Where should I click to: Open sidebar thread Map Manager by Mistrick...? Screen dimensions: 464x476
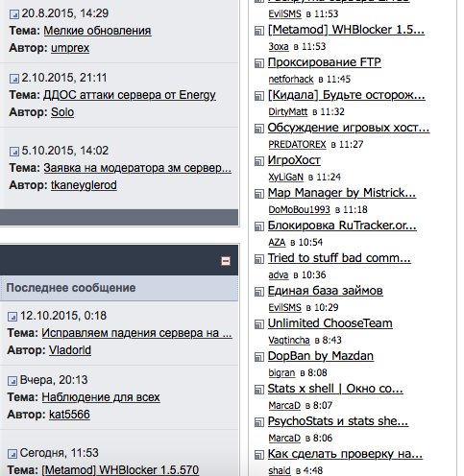tap(342, 193)
